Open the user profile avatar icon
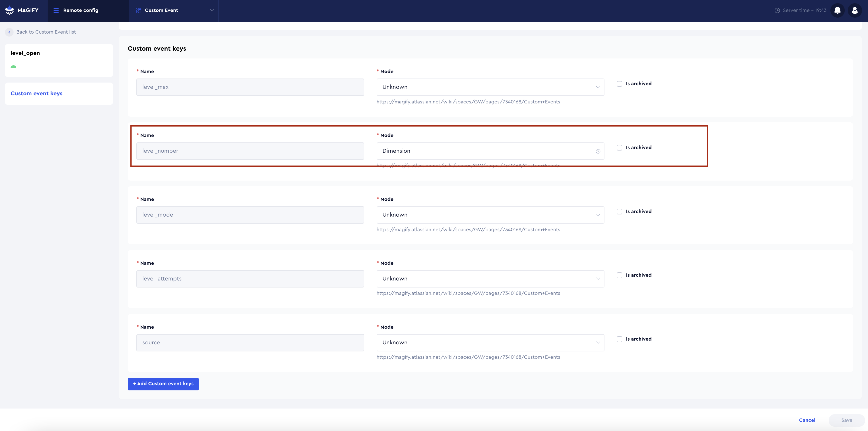The image size is (868, 431). pyautogui.click(x=854, y=11)
